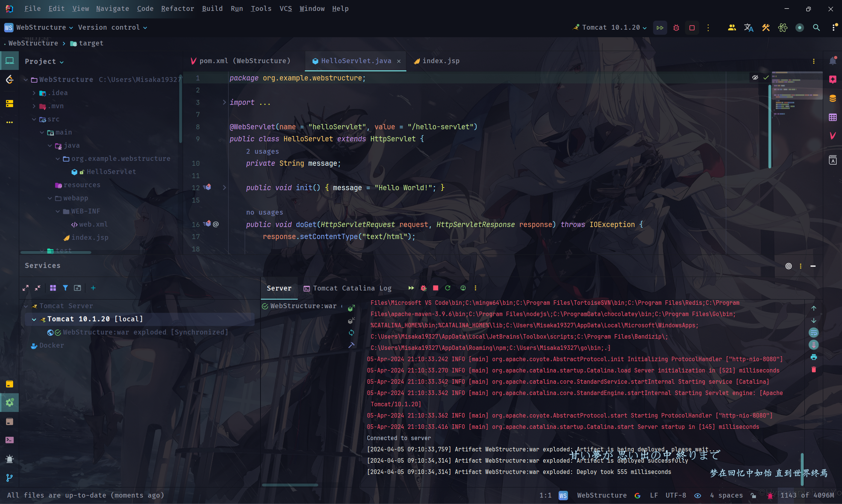Open Code With Me icon
Screen dimensions: 842x504
(x=731, y=28)
